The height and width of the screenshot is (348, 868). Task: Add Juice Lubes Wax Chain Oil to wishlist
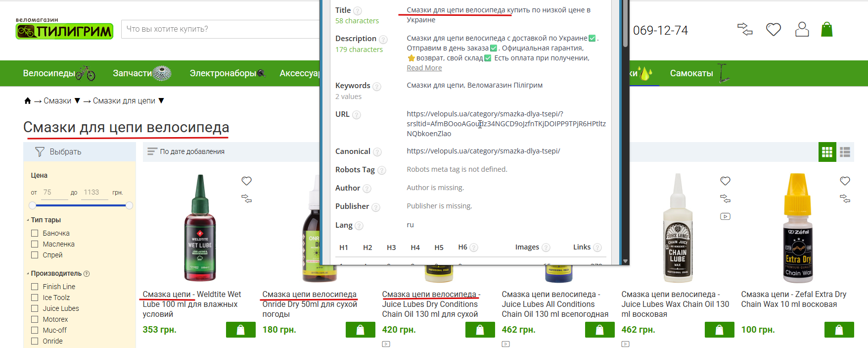click(x=725, y=181)
